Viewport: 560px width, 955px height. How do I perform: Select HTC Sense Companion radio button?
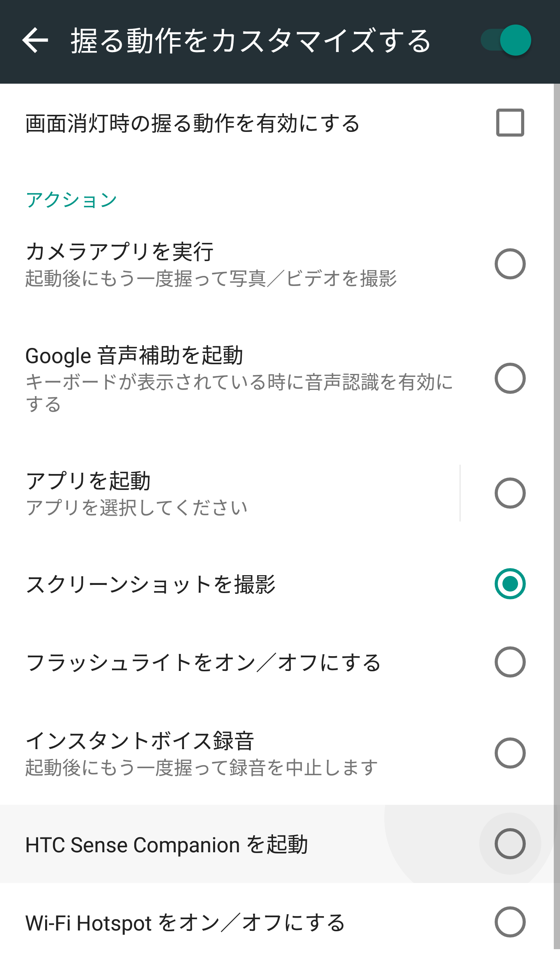[x=510, y=844]
